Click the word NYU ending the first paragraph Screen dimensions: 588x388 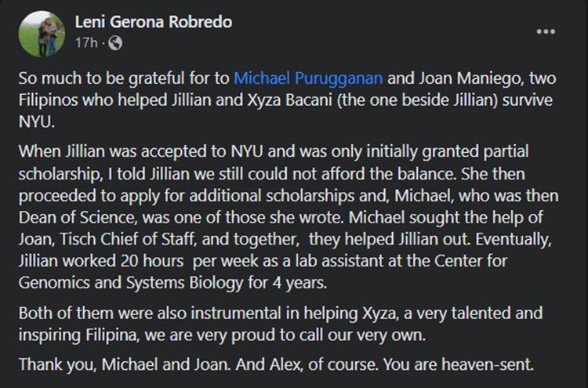pos(37,121)
